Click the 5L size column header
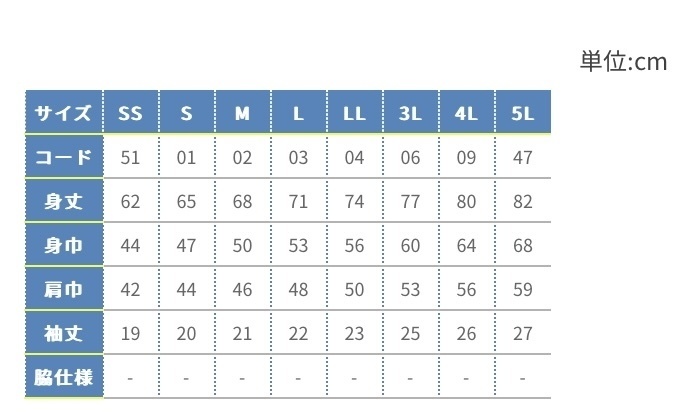Image resolution: width=683 pixels, height=414 pixels. coord(522,113)
